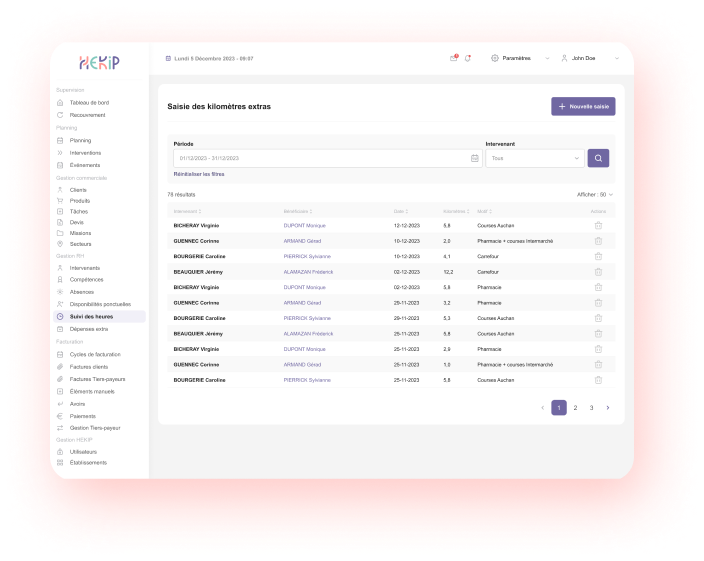The width and height of the screenshot is (704, 561).
Task: Open the notifications icon with red badge
Action: (x=453, y=58)
